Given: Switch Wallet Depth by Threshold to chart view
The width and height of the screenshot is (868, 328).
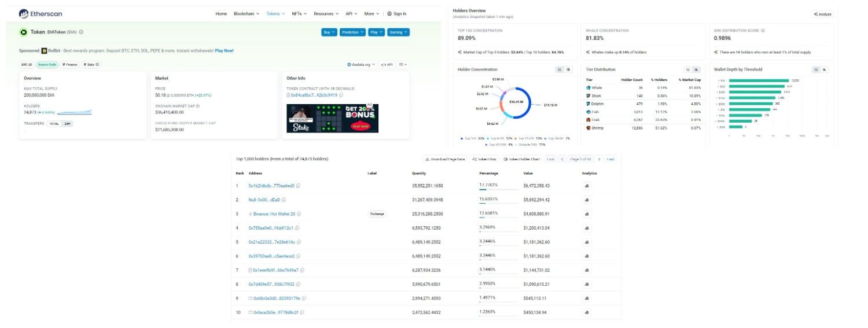Looking at the screenshot, I should click(825, 69).
